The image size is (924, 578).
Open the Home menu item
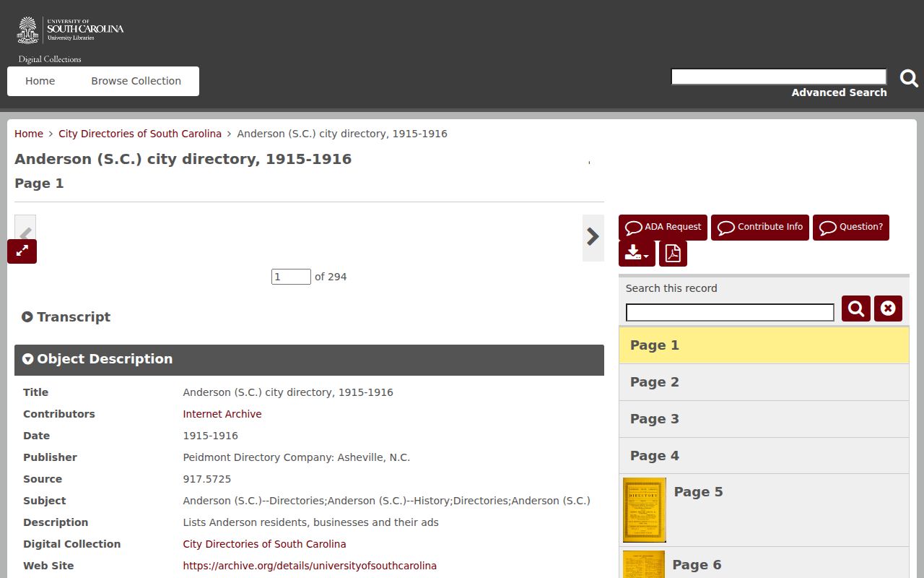(x=40, y=81)
